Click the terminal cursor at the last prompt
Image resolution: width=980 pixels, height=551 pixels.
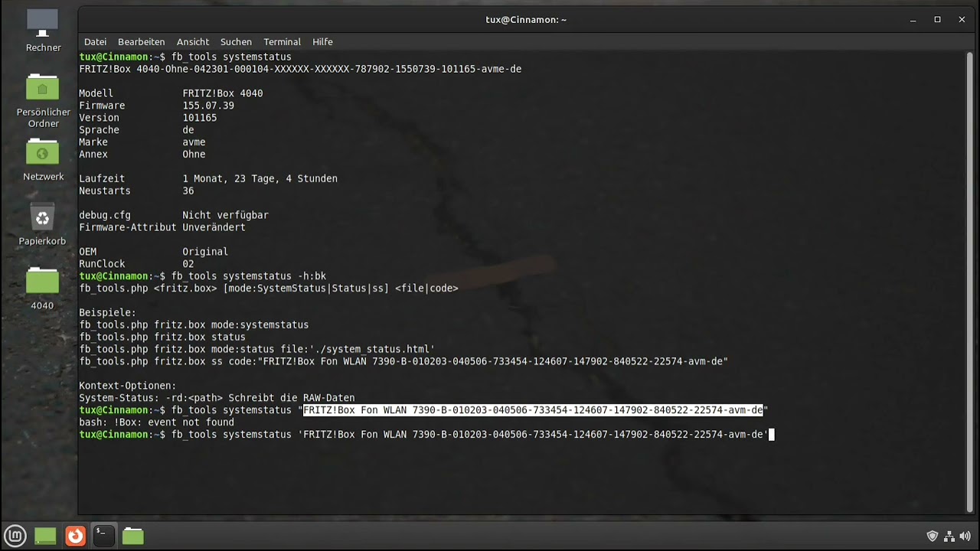tap(772, 435)
